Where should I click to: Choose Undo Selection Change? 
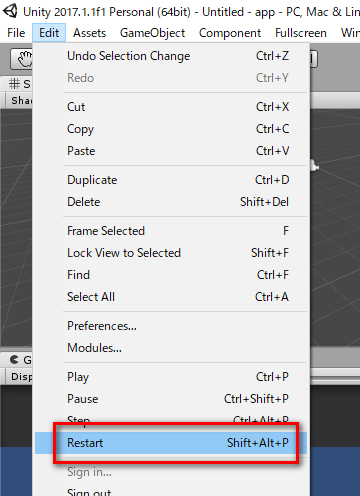(x=171, y=56)
